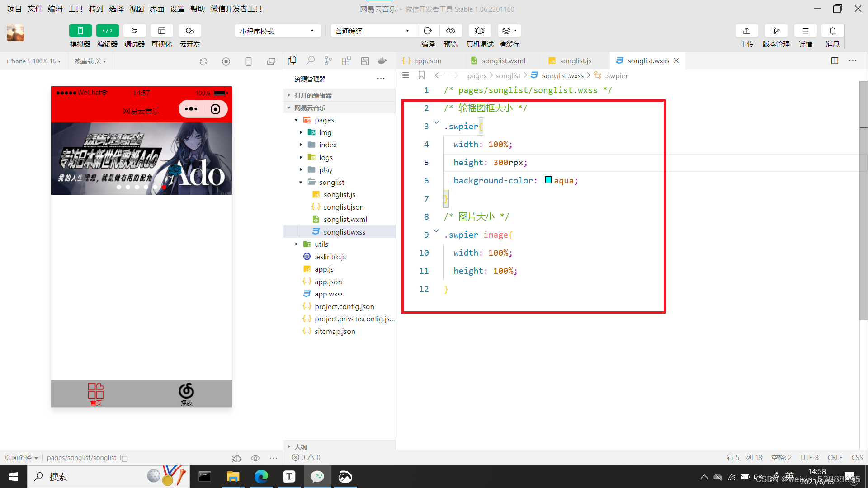The height and width of the screenshot is (488, 868).
Task: Click the split editor icon
Action: (x=835, y=61)
